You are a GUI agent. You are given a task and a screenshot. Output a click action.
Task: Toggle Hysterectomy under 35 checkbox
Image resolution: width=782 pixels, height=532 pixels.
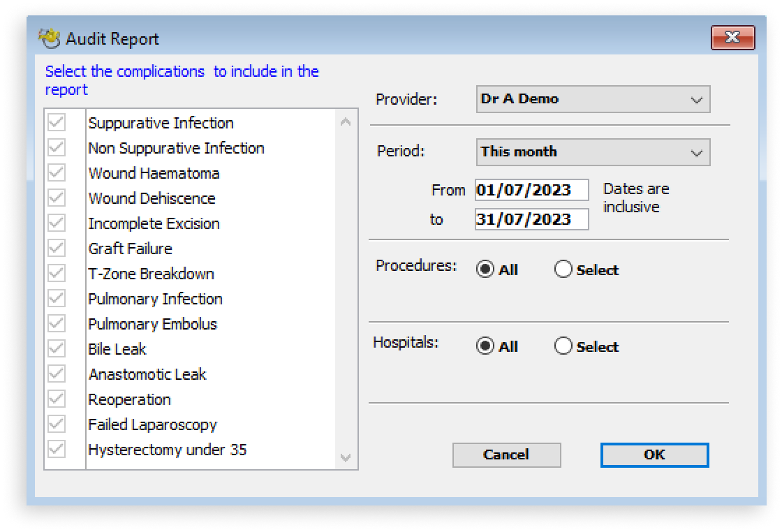coord(57,450)
